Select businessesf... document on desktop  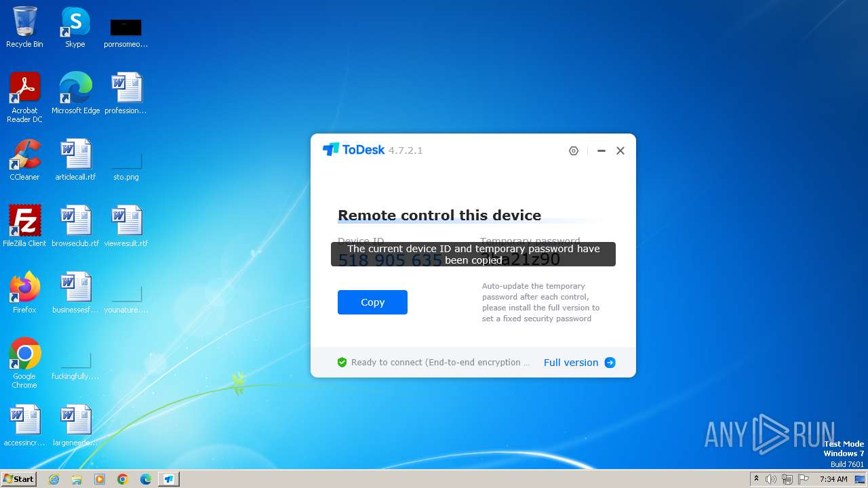(x=75, y=293)
